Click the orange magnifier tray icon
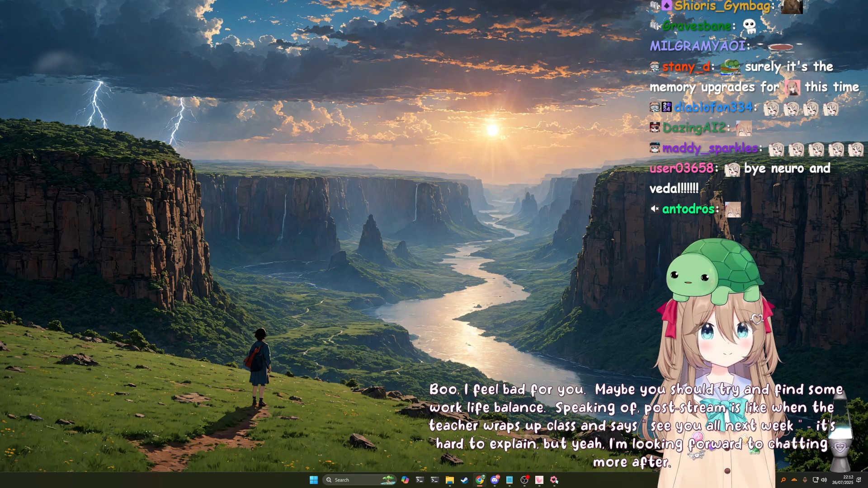This screenshot has height=488, width=868. coord(783,480)
